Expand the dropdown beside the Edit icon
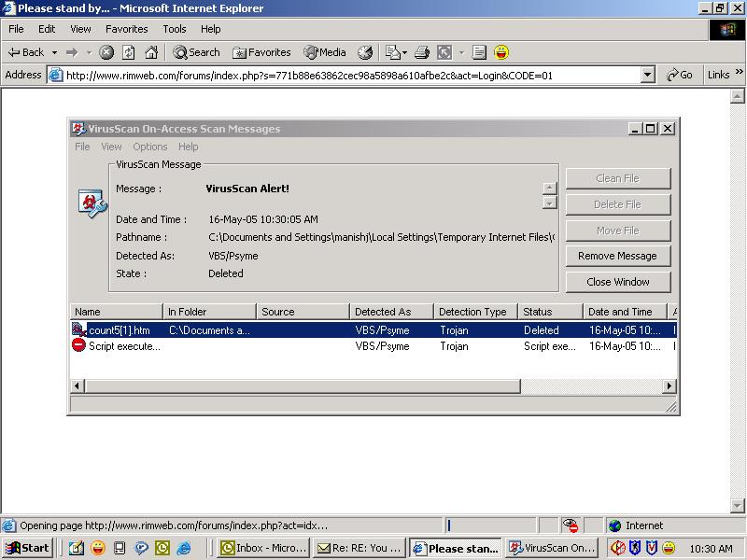The image size is (747, 560). click(x=461, y=52)
